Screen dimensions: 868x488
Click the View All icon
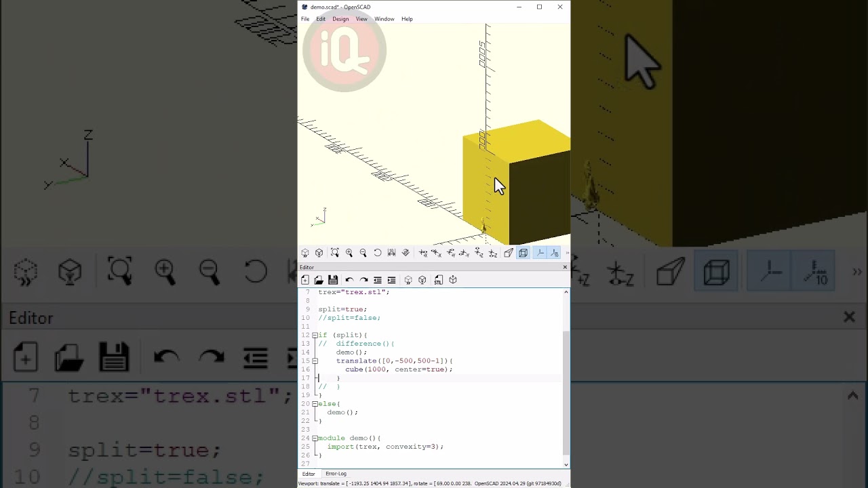click(335, 253)
